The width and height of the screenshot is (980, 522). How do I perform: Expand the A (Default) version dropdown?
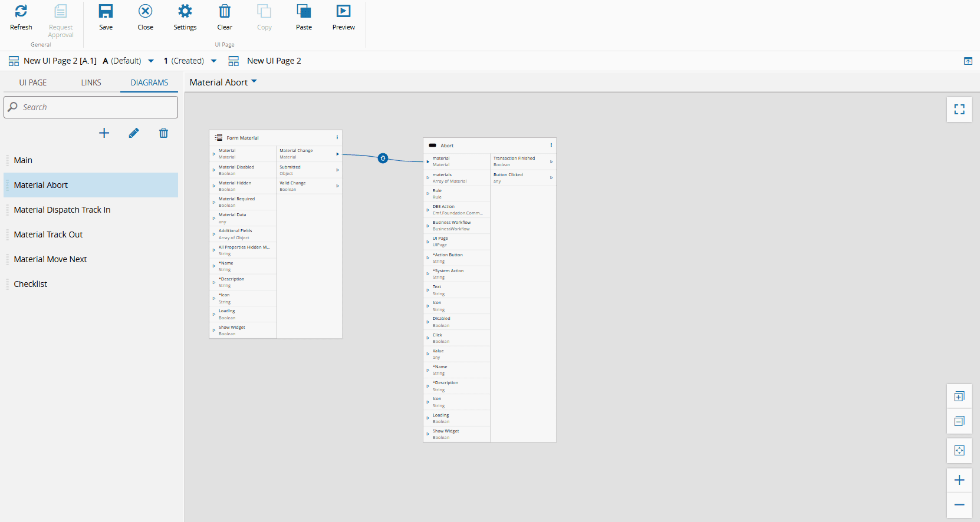[151, 61]
